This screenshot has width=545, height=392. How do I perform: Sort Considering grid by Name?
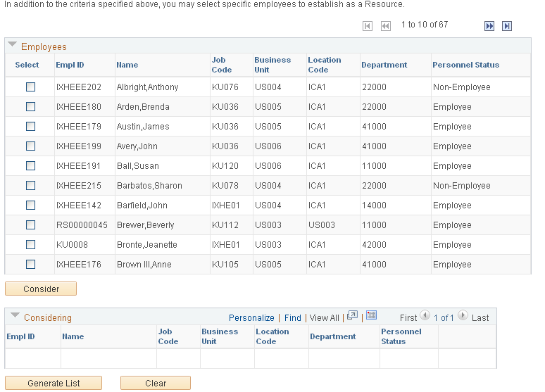pos(73,336)
